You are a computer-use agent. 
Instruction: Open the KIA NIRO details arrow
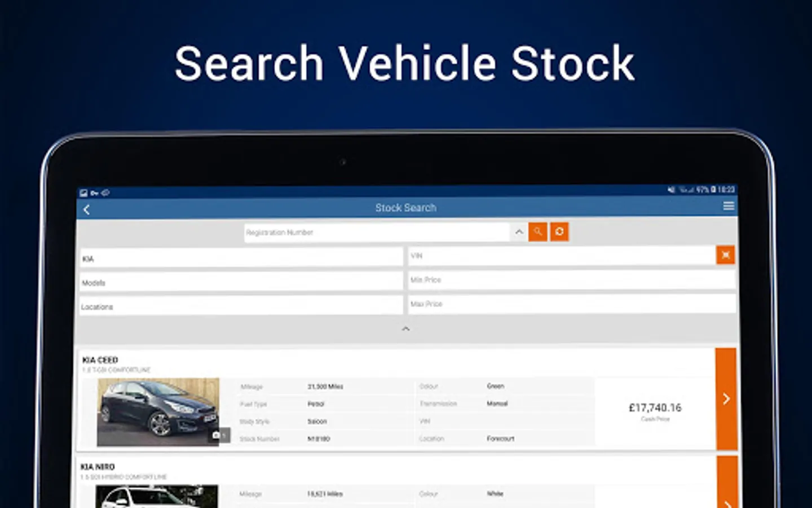point(727,483)
